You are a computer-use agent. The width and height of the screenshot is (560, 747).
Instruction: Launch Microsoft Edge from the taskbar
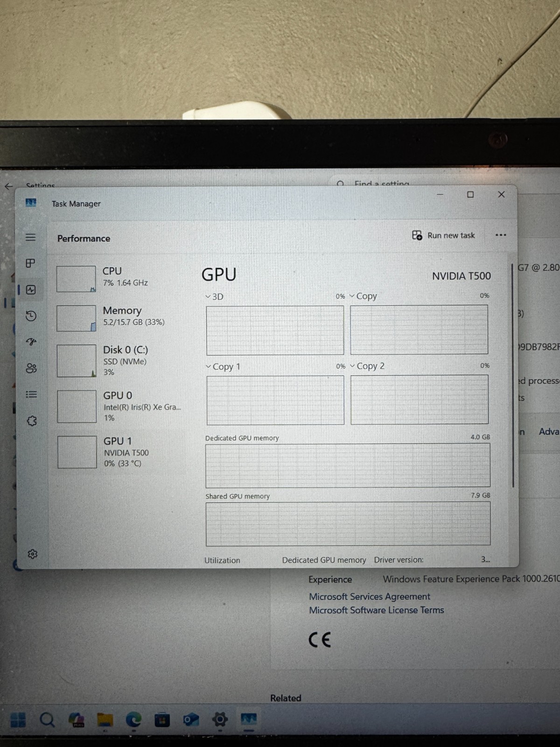point(133,720)
